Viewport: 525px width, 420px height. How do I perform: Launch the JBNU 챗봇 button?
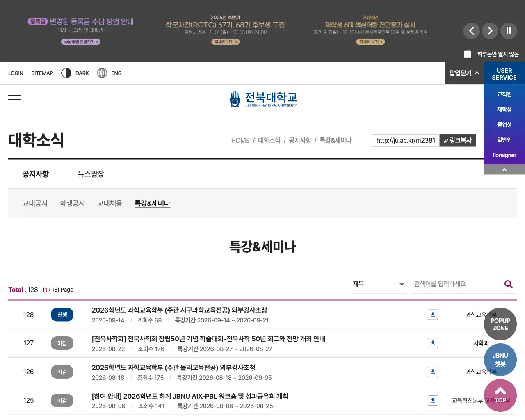(500, 360)
